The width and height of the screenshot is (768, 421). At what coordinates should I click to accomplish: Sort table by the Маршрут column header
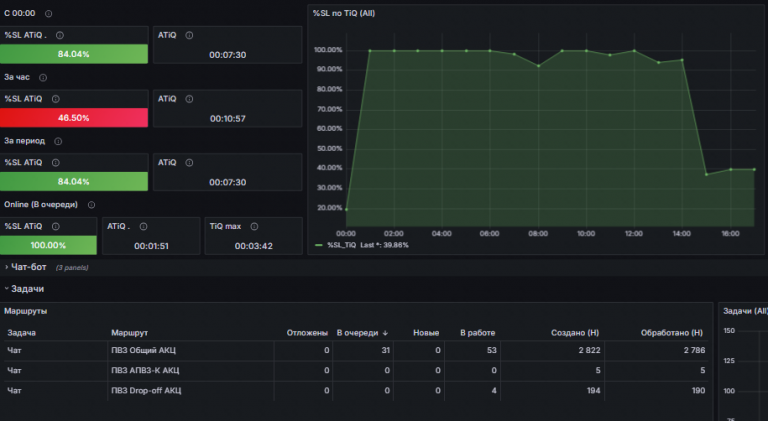(129, 333)
